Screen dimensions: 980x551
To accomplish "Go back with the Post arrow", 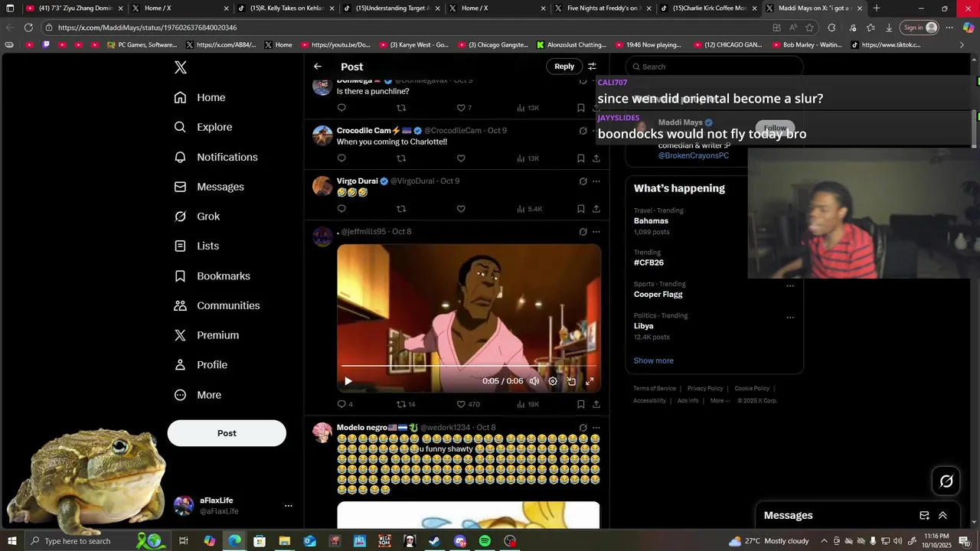I will (318, 67).
